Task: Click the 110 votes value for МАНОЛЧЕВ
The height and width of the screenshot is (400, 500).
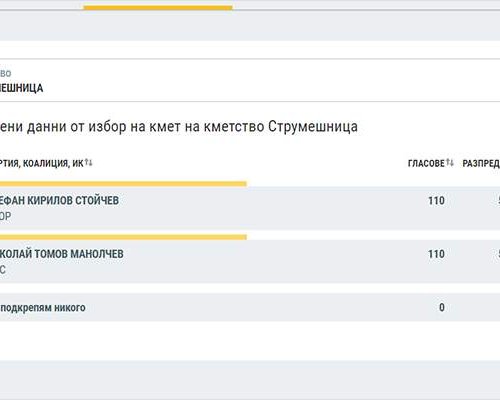Action: (x=436, y=254)
